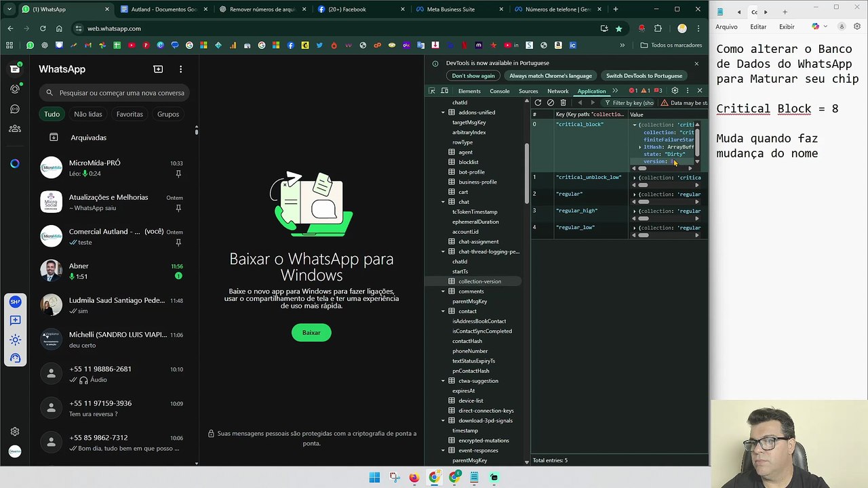Select the Tudo chat filter
Screen dimensions: 868x488
[52, 114]
